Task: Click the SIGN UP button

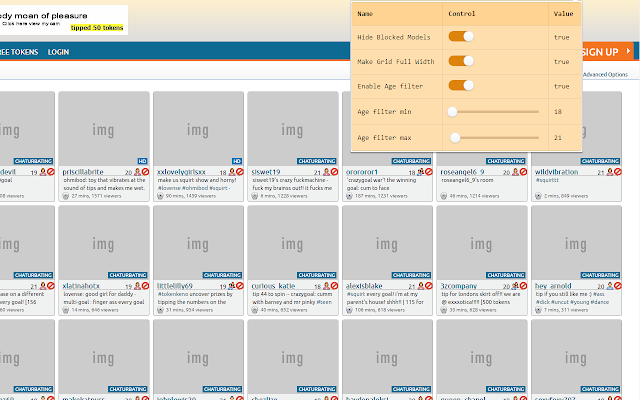Action: coord(607,52)
